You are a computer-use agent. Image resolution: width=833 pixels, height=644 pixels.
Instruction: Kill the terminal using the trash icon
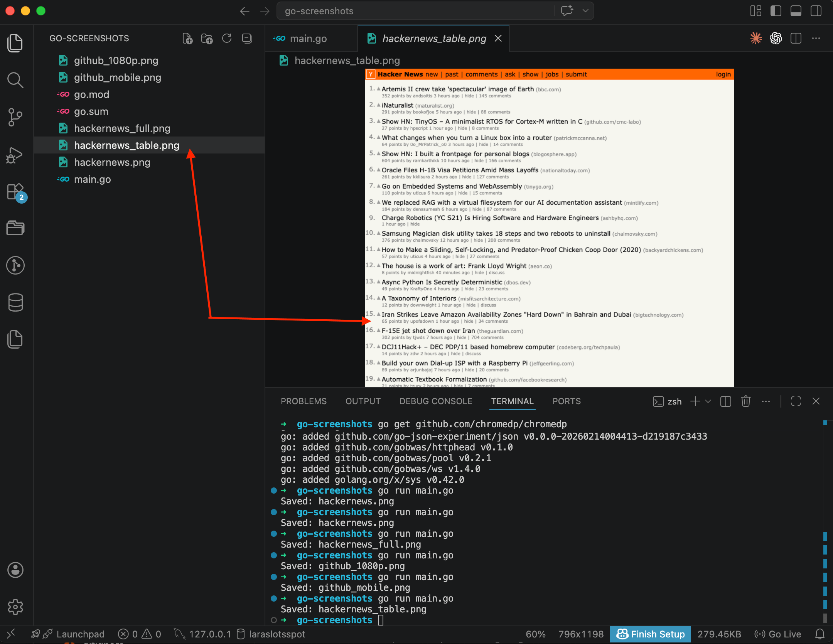[x=745, y=401]
